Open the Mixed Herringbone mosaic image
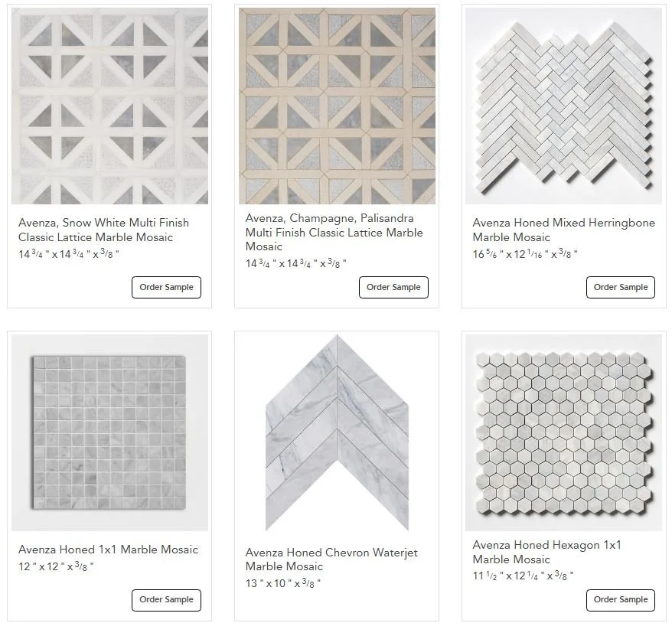The height and width of the screenshot is (623, 672). pos(564,106)
